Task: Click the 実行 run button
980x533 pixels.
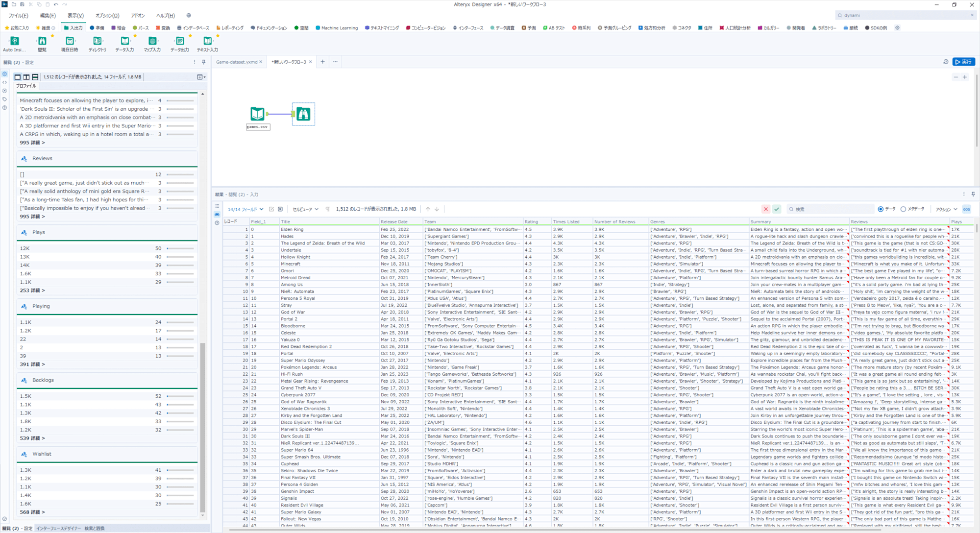Action: [x=963, y=62]
